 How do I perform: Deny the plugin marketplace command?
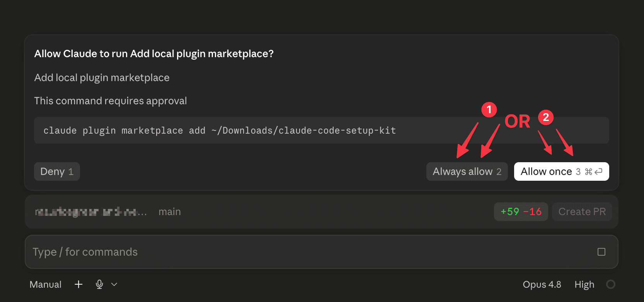click(57, 171)
